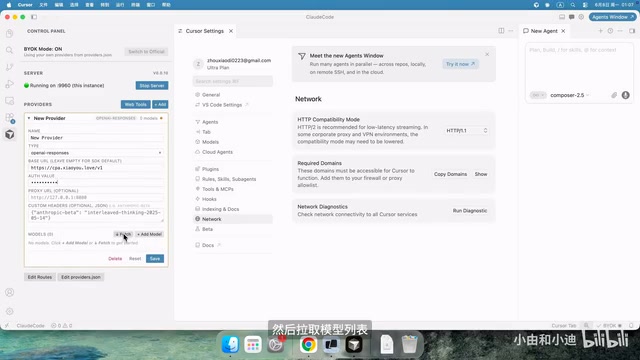The width and height of the screenshot is (640, 360).
Task: Open Run and Debug view
Action: click(x=9, y=84)
